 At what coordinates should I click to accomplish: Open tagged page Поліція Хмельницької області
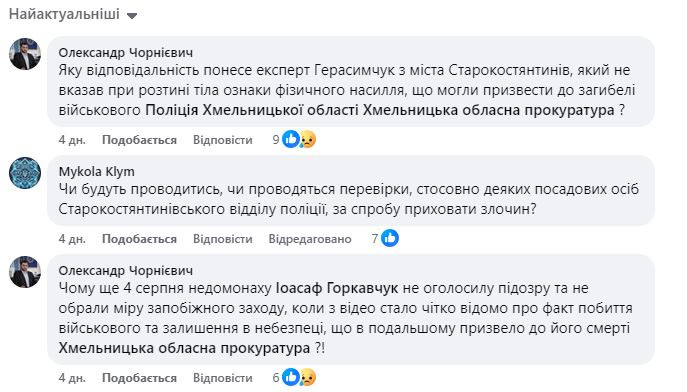(x=252, y=109)
